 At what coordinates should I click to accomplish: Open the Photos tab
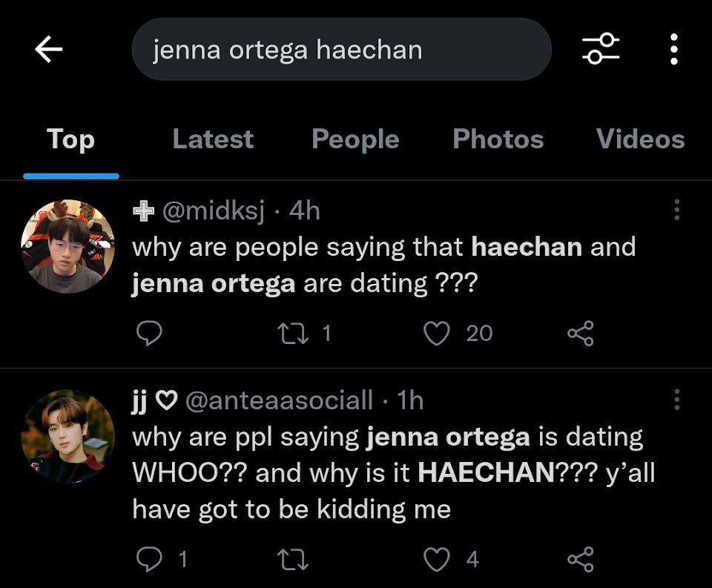(498, 139)
